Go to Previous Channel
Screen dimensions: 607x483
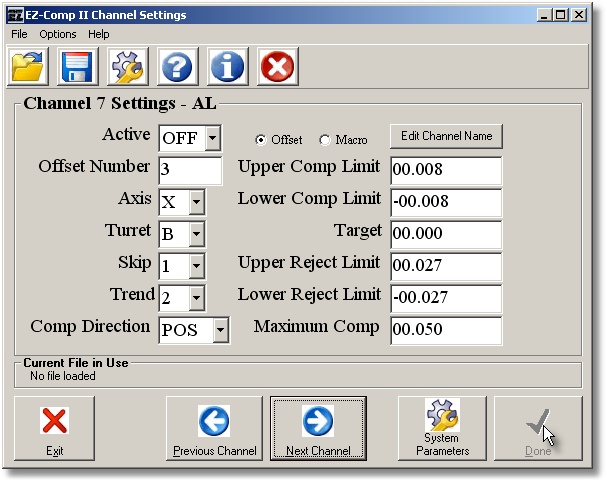pyautogui.click(x=214, y=428)
